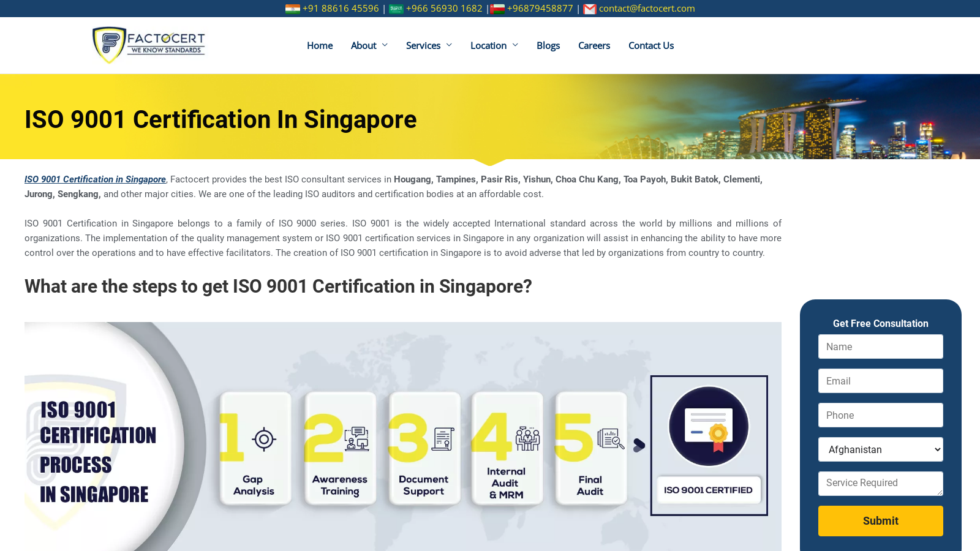Submit the consultation form
980x551 pixels.
click(x=881, y=521)
